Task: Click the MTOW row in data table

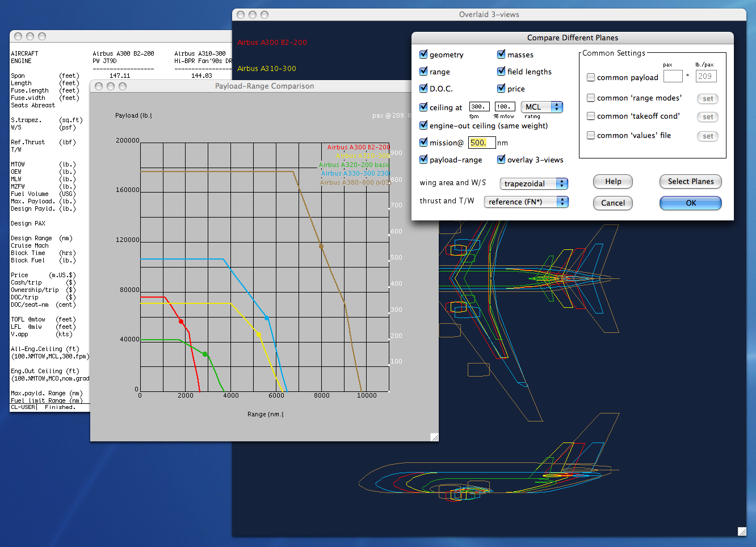Action: (x=44, y=164)
